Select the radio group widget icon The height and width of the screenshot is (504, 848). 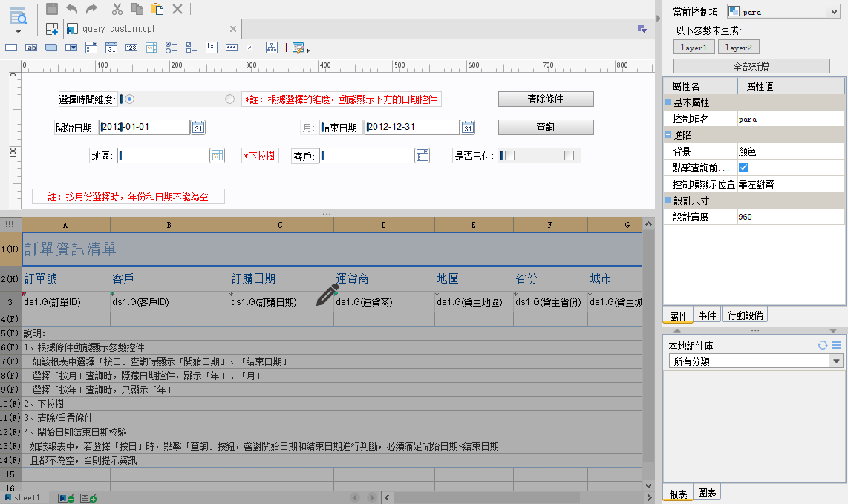point(172,48)
